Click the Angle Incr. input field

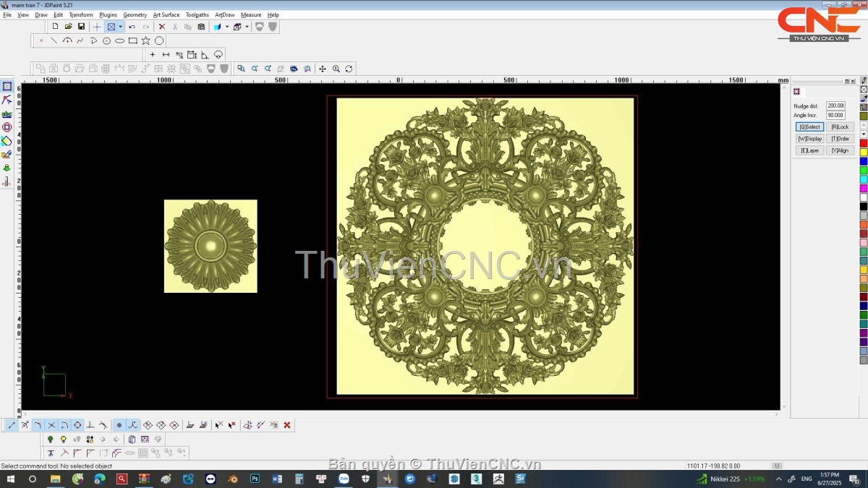835,115
